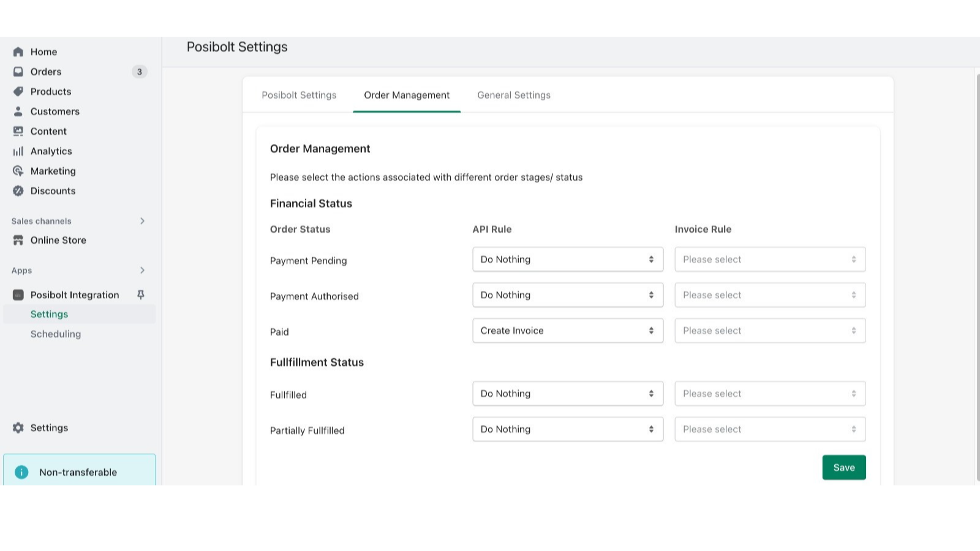Expand the Sales channels chevron
Image resolution: width=980 pixels, height=551 pixels.
(142, 221)
